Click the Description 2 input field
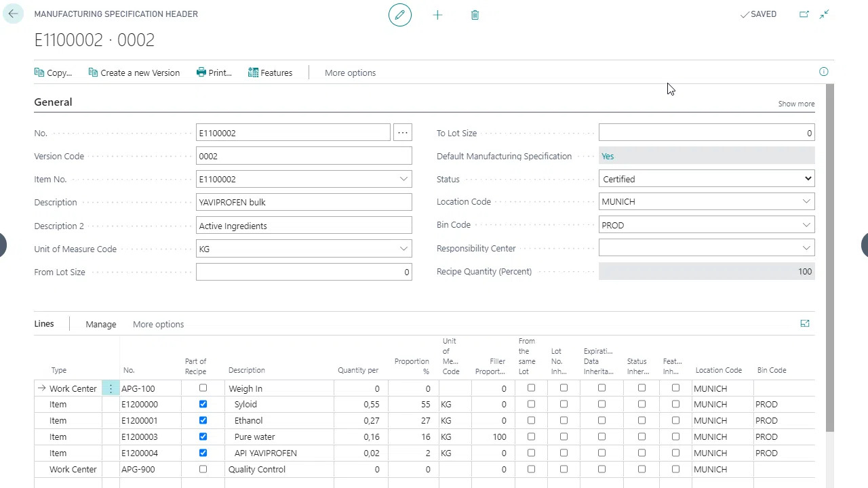This screenshot has width=868, height=488. pyautogui.click(x=304, y=226)
